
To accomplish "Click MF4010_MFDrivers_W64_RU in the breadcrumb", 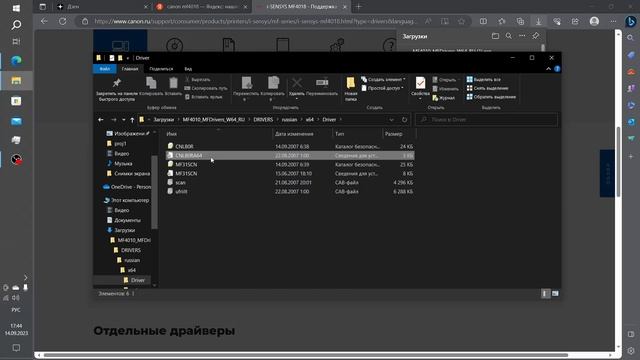I will pos(213,120).
